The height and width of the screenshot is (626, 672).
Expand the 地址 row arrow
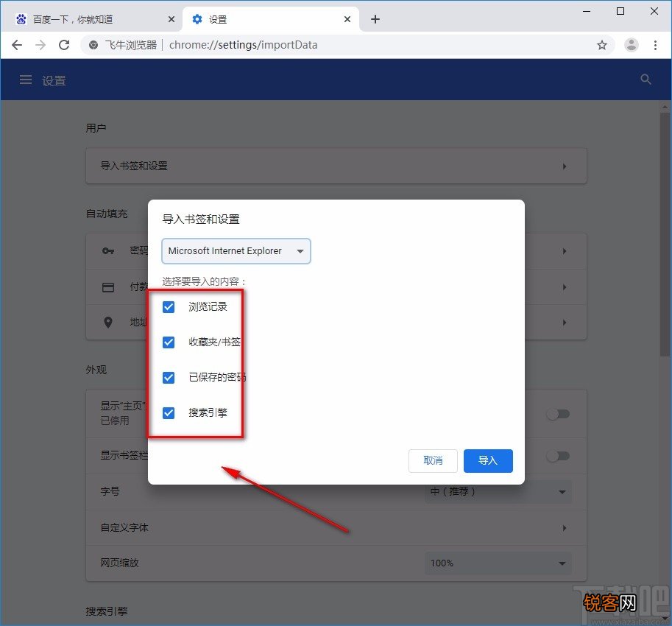[565, 323]
